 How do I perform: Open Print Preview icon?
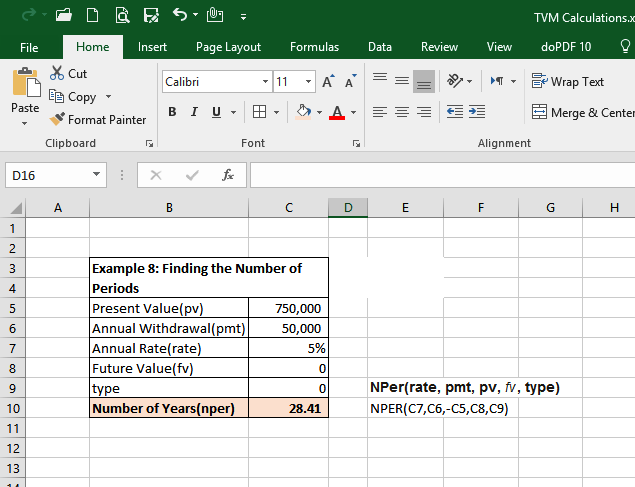(x=122, y=15)
